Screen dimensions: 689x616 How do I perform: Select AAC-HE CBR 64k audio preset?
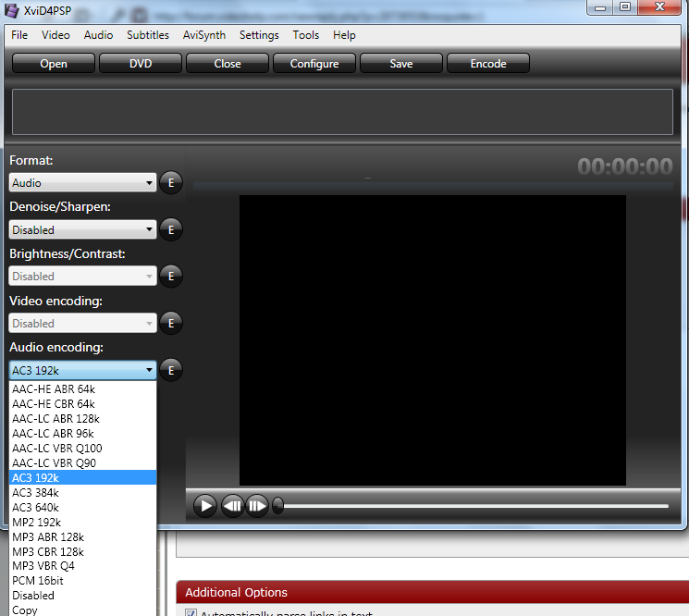[82, 404]
